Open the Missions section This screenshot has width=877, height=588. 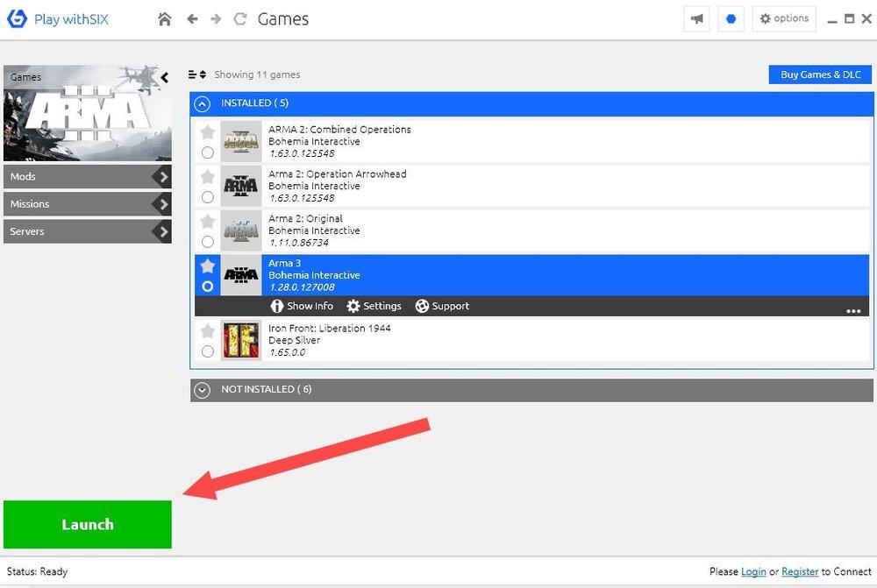87,204
